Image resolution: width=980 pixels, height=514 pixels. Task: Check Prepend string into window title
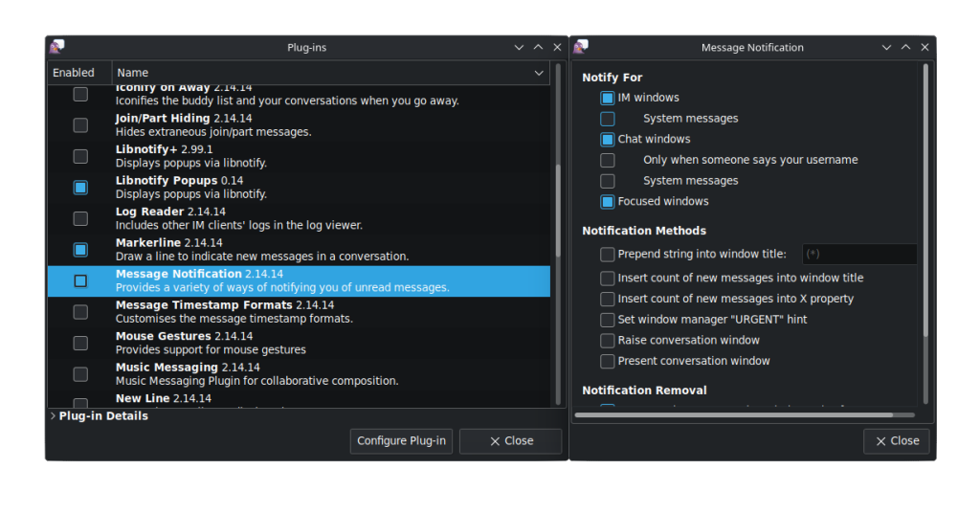click(608, 255)
